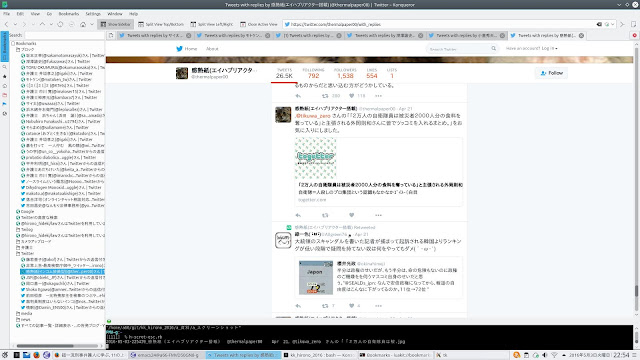Reload the current page
Viewport: 640px width, 360px height.
tap(60, 24)
